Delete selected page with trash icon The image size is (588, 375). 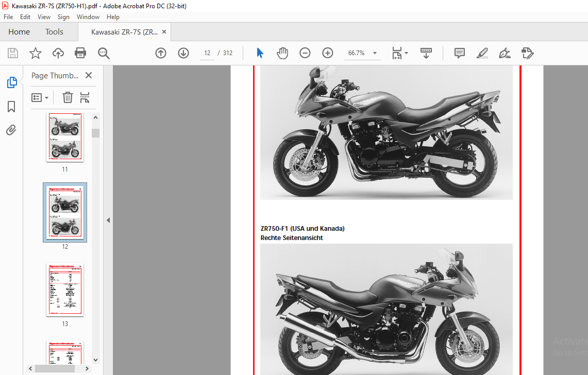point(68,97)
